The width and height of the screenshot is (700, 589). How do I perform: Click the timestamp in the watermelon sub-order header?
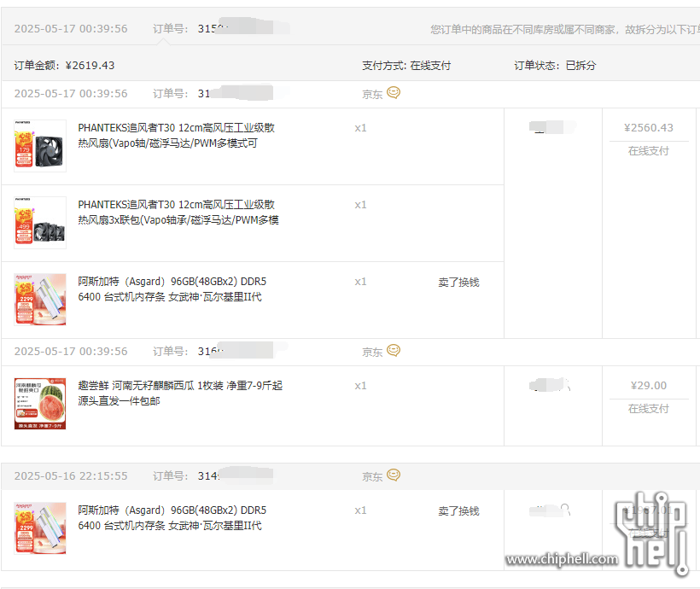[71, 352]
